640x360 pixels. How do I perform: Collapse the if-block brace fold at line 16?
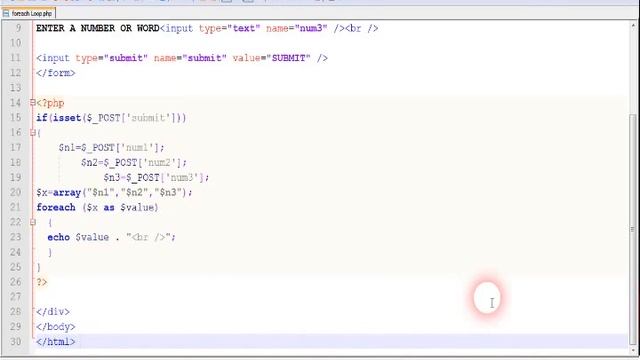tap(33, 133)
